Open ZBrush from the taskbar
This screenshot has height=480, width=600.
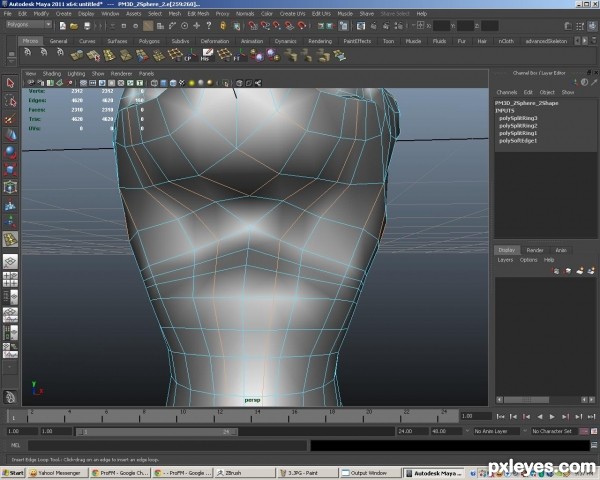(x=244, y=473)
